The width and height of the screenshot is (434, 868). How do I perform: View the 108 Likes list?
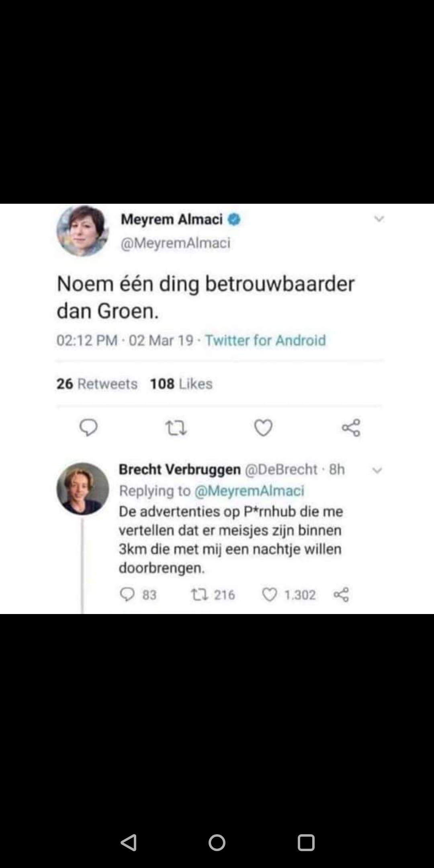pos(181,384)
